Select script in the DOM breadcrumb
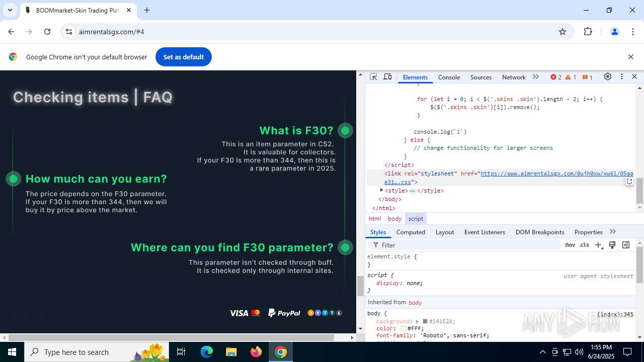The width and height of the screenshot is (644, 362). tap(416, 219)
